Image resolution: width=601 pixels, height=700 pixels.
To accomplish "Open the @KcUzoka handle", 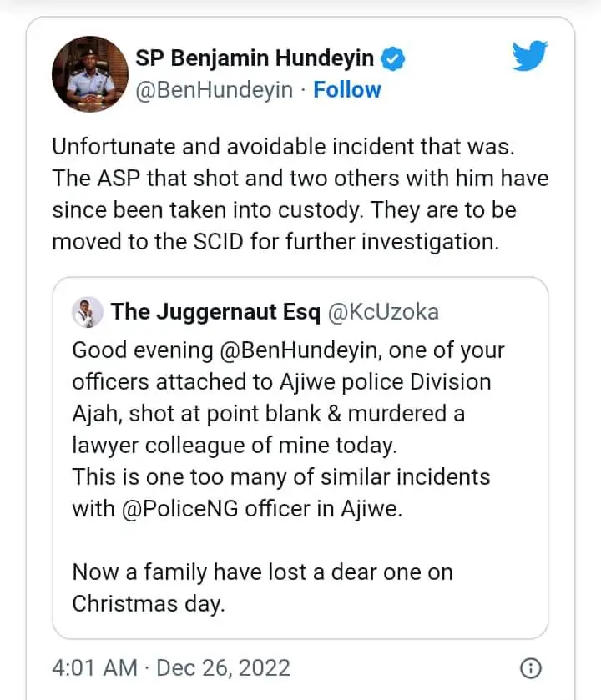I will pyautogui.click(x=383, y=311).
